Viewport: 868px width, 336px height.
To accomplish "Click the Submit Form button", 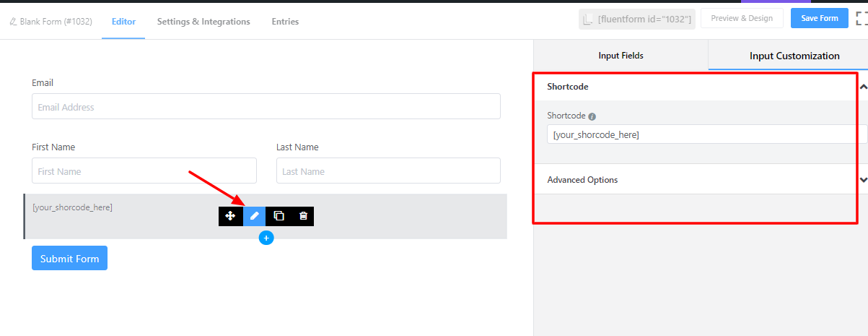I will [69, 258].
